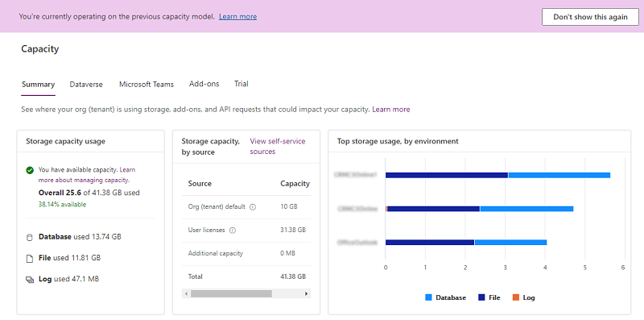Click the horizontal scrollbar thumb in source table
Viewport: 644px width, 320px height.
click(x=231, y=293)
